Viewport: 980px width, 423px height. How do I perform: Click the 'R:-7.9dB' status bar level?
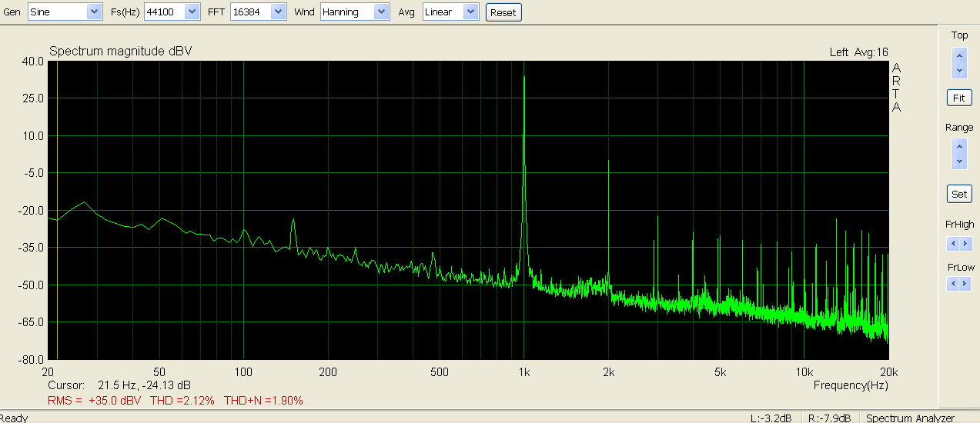point(829,418)
